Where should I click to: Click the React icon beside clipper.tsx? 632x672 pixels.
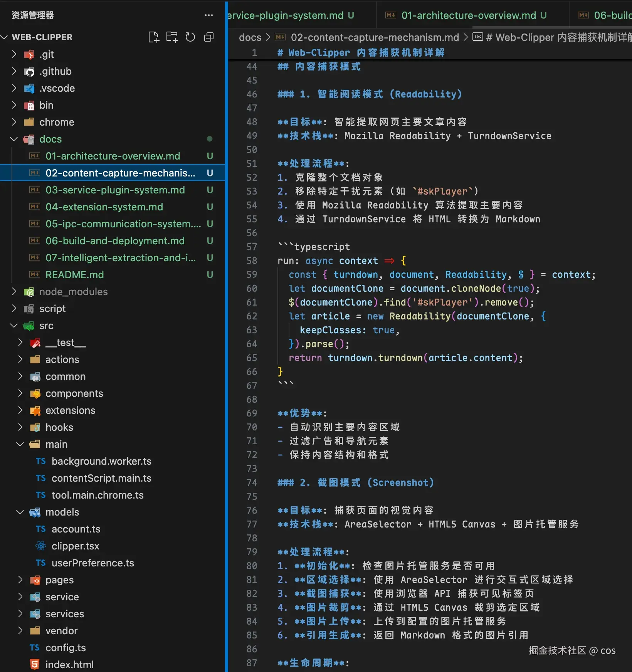pyautogui.click(x=41, y=546)
